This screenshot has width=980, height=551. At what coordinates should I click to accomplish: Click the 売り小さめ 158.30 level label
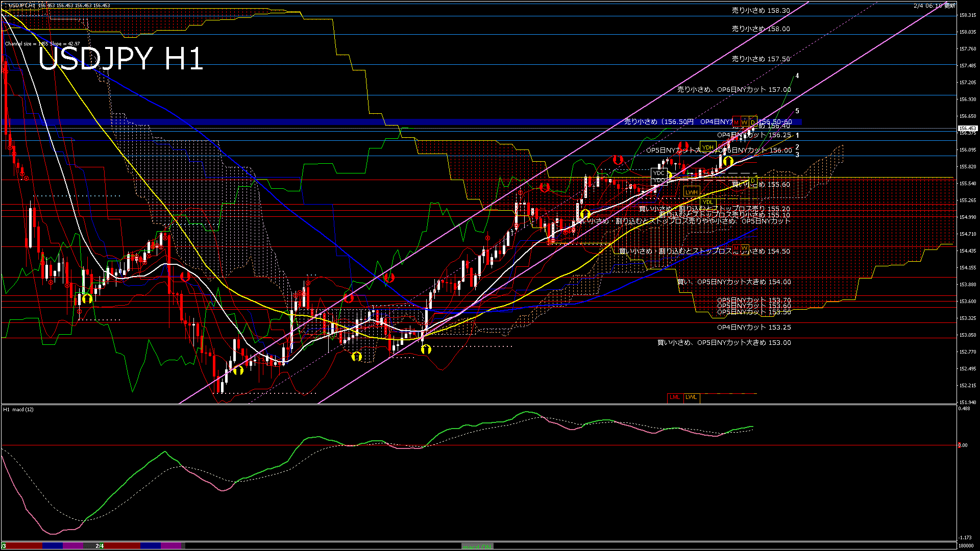tap(761, 10)
